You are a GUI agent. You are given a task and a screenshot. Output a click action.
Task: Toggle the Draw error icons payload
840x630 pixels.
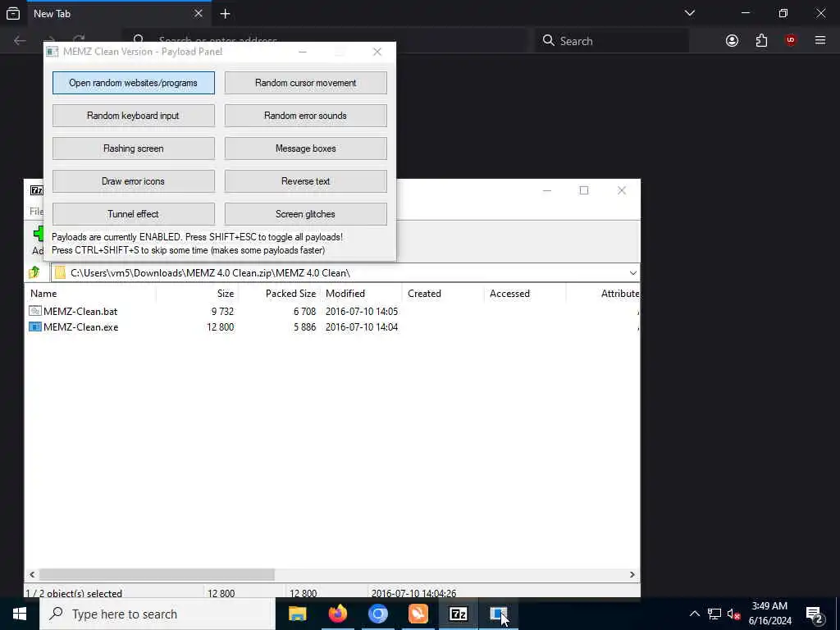pos(134,181)
